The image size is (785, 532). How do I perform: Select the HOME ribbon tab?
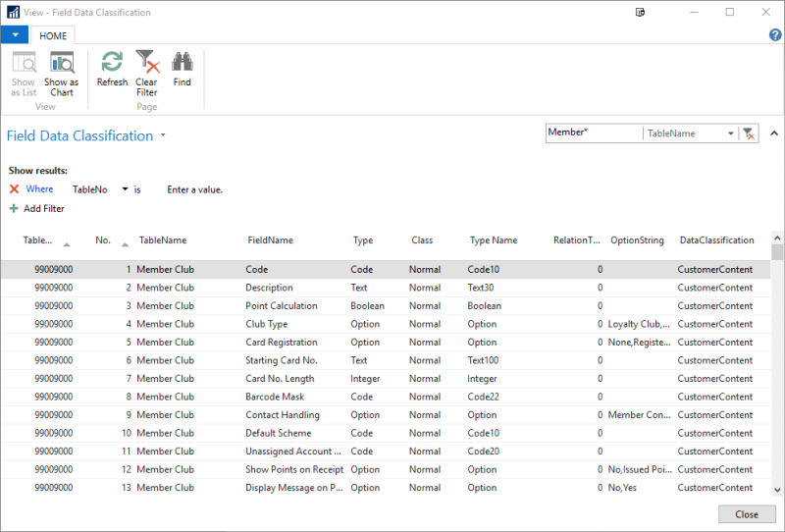tap(53, 35)
